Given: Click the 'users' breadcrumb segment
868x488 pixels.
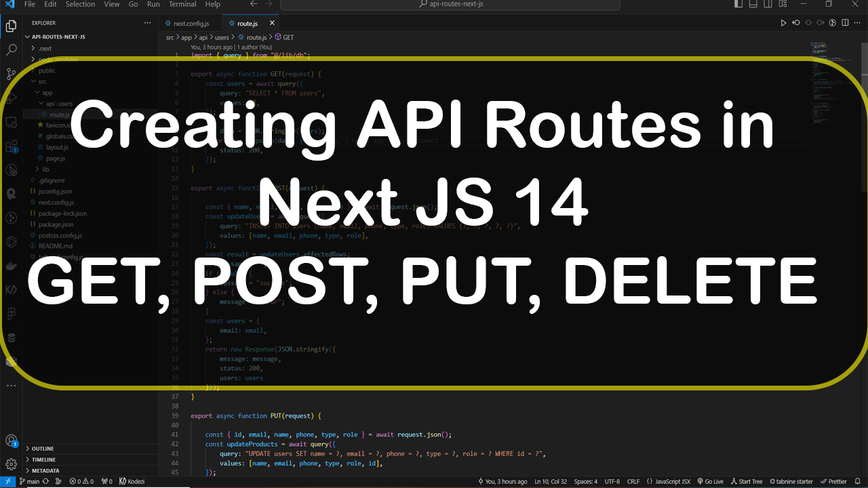Looking at the screenshot, I should click(222, 37).
